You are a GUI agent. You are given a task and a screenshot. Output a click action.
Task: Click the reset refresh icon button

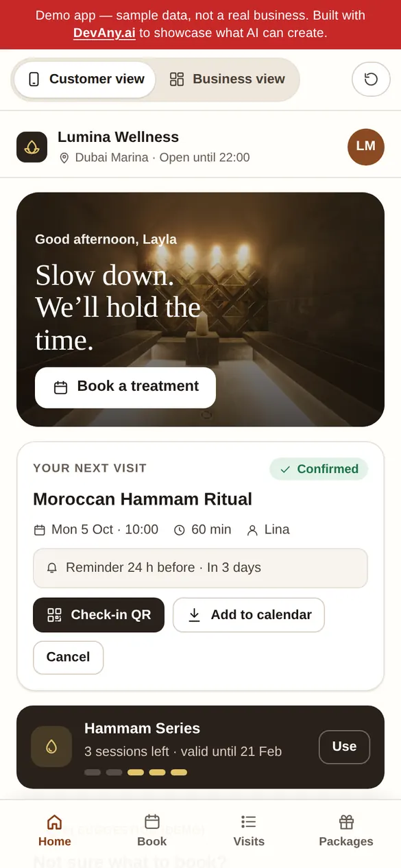[x=371, y=79]
